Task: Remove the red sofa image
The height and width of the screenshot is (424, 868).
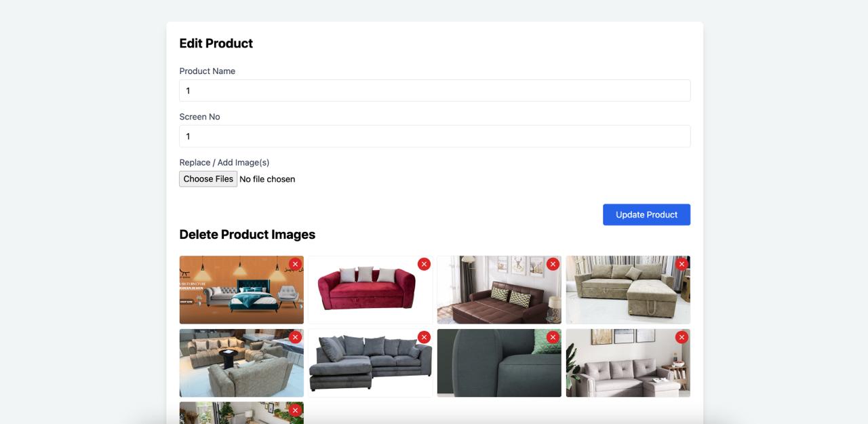Action: point(424,264)
